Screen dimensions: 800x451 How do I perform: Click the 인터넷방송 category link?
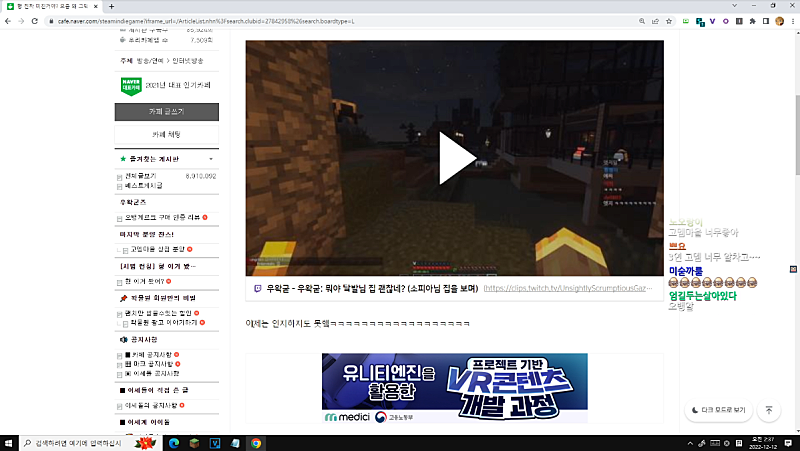click(x=187, y=61)
